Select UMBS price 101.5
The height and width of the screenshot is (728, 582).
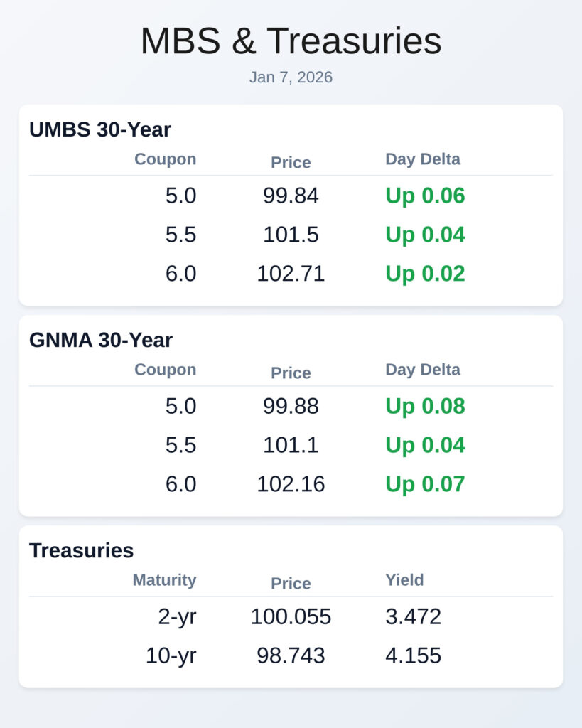(x=291, y=235)
